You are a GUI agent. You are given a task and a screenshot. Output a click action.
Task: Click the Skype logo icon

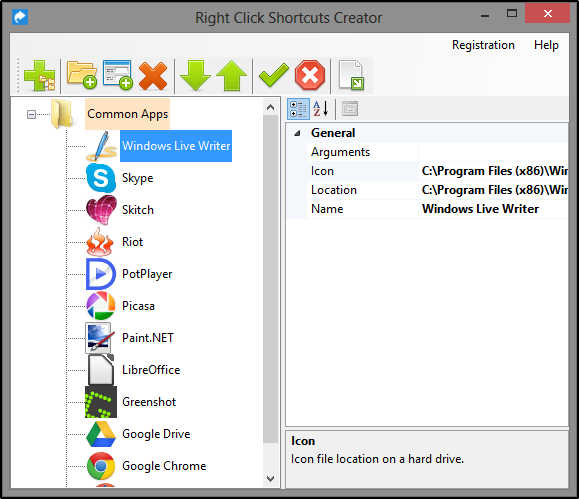pyautogui.click(x=101, y=178)
